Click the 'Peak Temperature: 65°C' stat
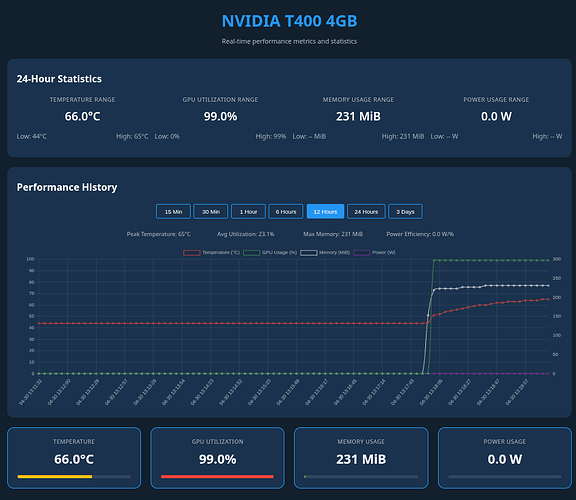 (x=159, y=234)
